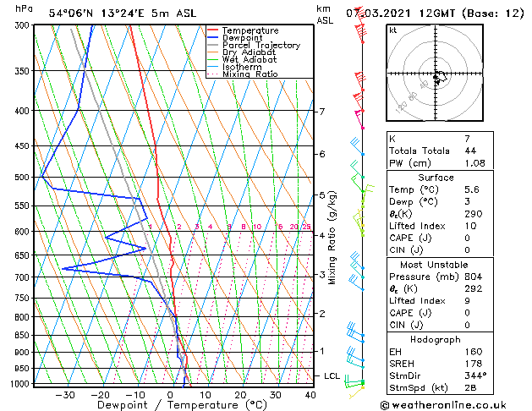Click the StmDir value 344°
The height and width of the screenshot is (411, 532).
pos(475,375)
